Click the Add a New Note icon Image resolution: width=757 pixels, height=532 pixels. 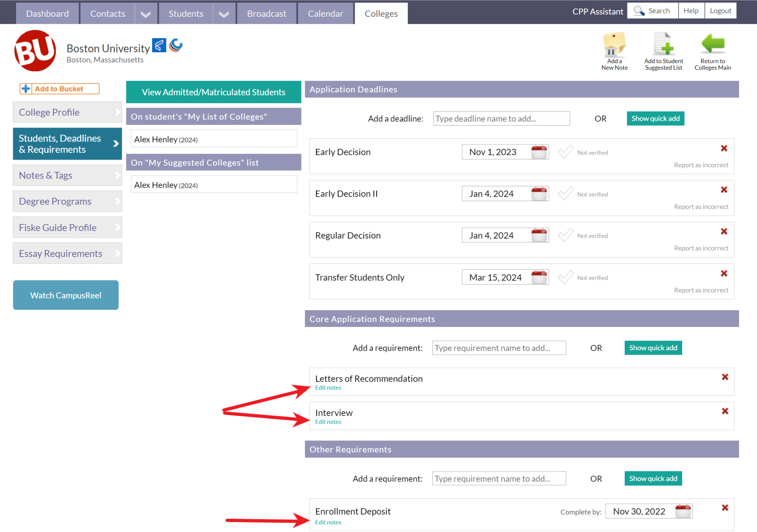[615, 45]
